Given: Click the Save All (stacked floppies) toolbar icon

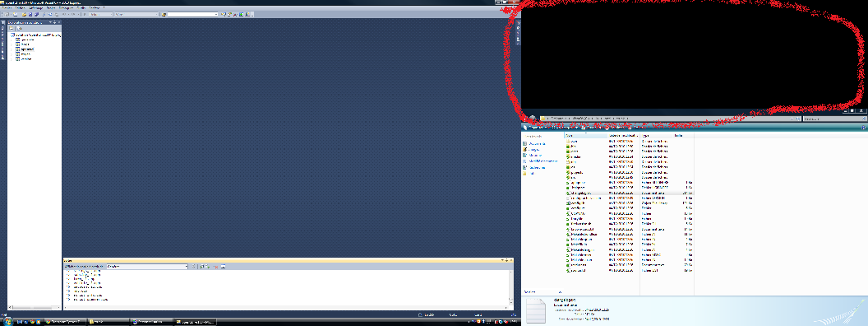Looking at the screenshot, I should [36, 15].
